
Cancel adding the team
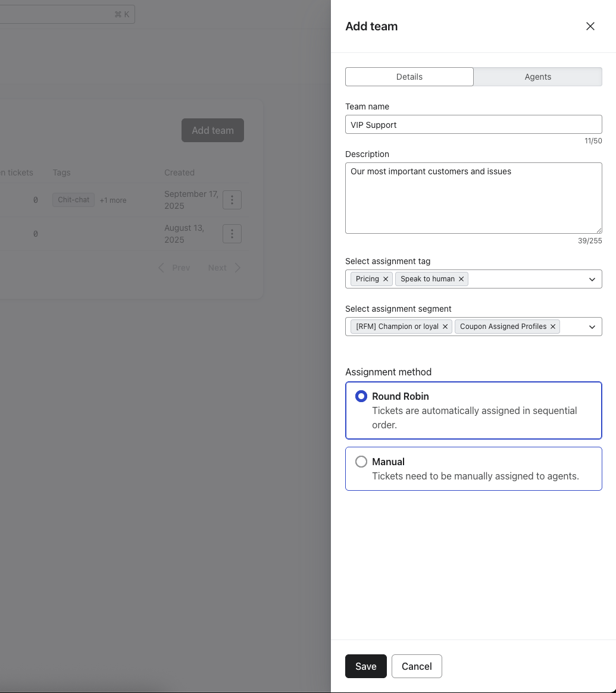click(417, 666)
